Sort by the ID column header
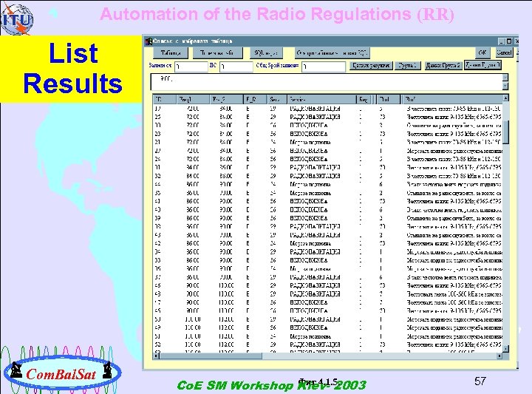 tap(165, 100)
